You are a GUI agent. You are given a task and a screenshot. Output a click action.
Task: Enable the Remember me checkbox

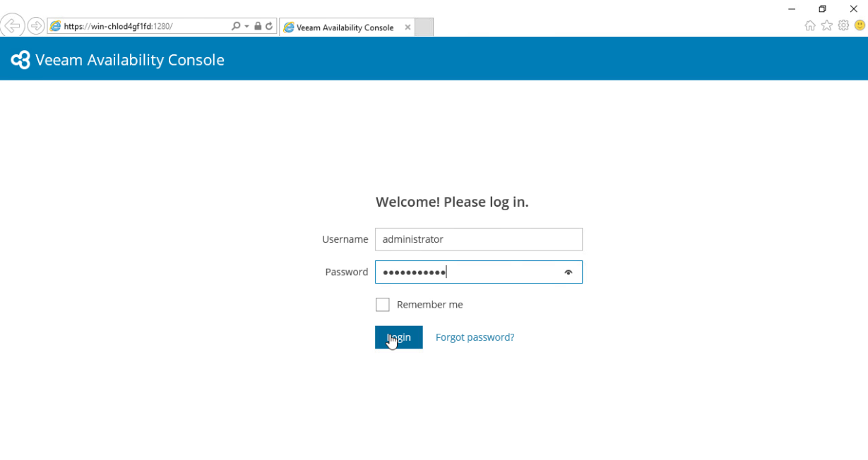(x=382, y=305)
